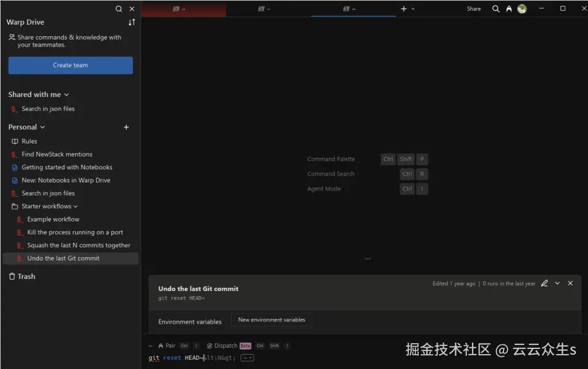Close the Undo the last Git commit card
The image size is (588, 369).
570,283
